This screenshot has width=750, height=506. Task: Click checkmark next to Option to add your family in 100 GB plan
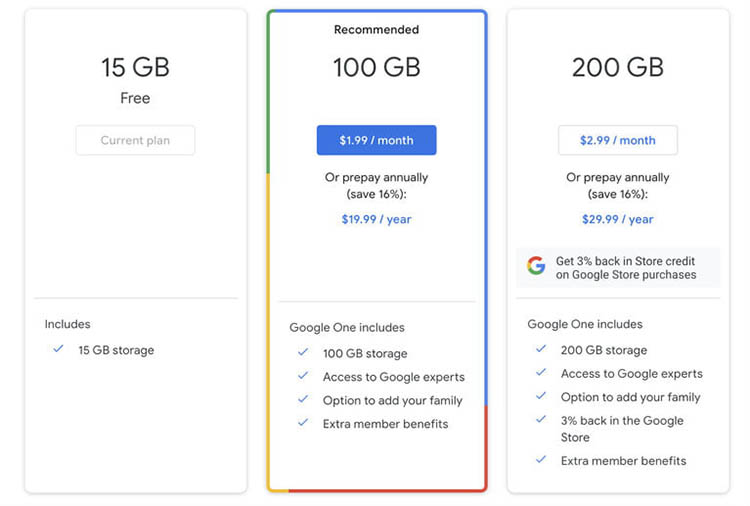point(303,399)
